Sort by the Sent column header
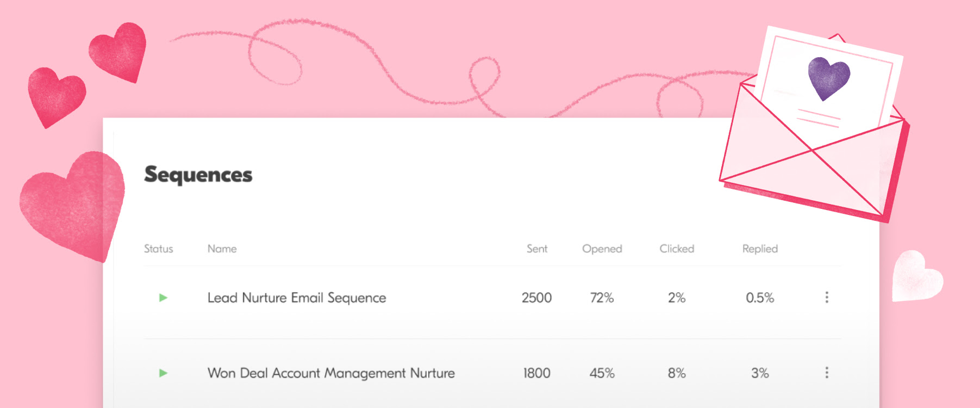 coord(537,249)
